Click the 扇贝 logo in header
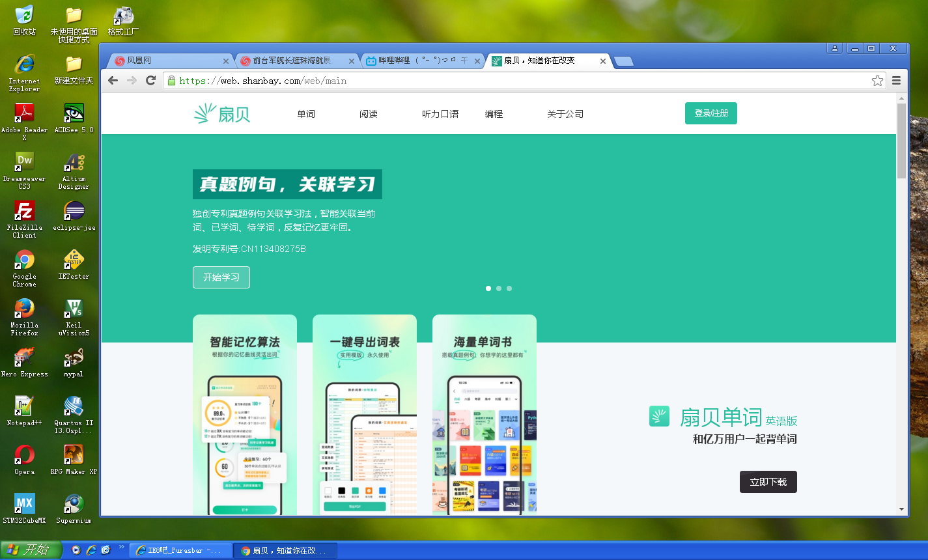 (222, 113)
